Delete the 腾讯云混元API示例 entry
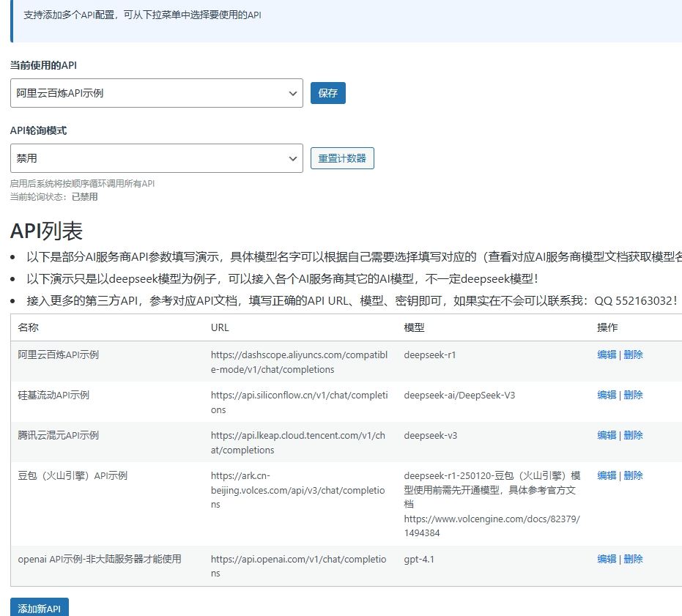 tap(633, 436)
